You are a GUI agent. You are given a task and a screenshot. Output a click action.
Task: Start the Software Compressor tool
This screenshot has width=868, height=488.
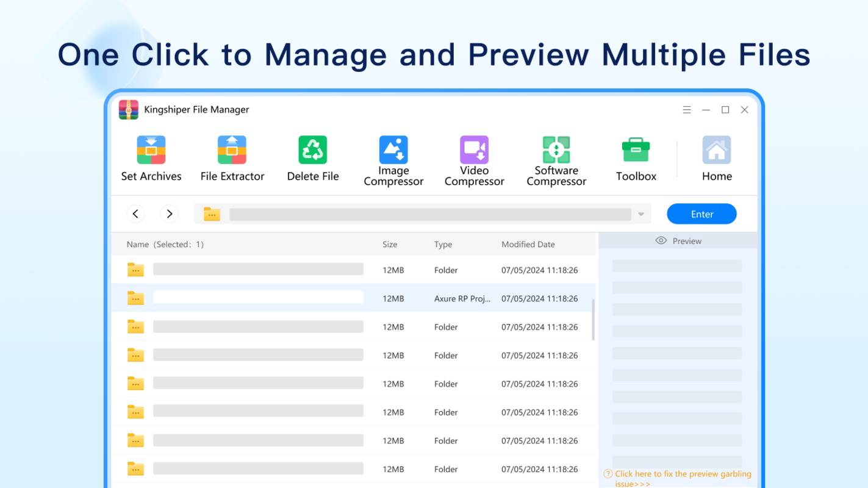pos(556,161)
